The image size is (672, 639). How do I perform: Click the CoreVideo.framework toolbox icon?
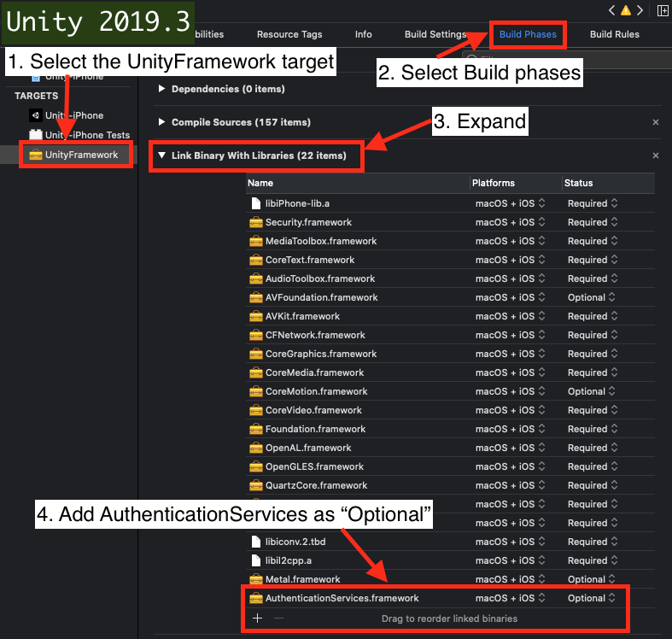[x=256, y=410]
